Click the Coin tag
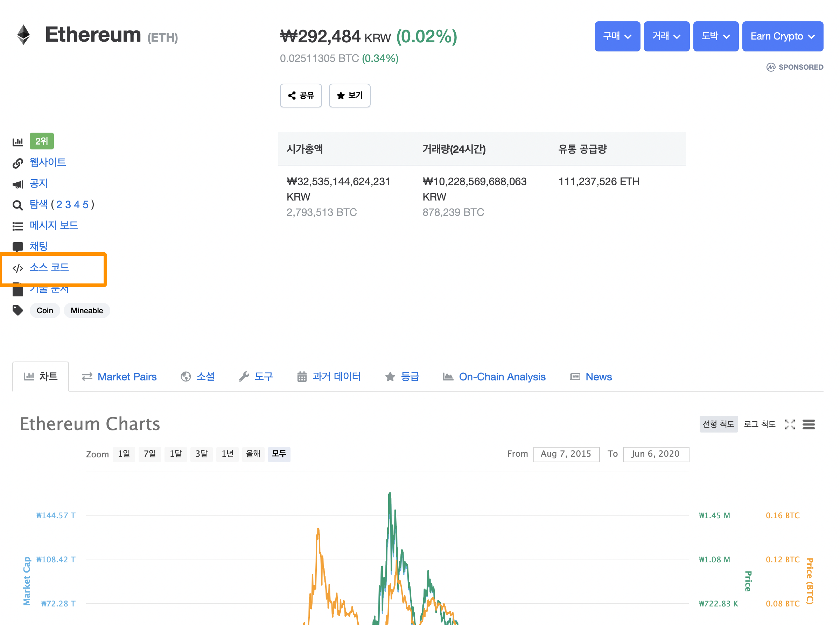 pyautogui.click(x=45, y=311)
